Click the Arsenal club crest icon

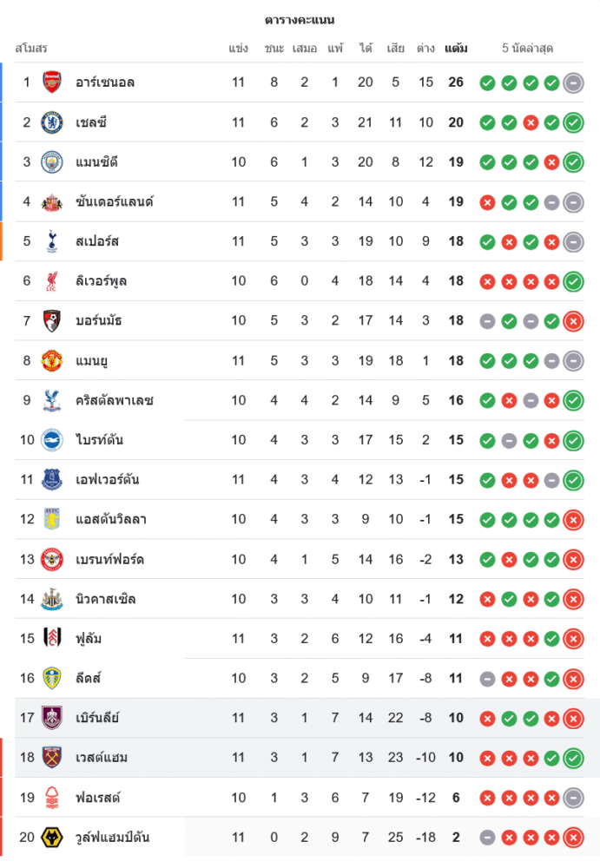coord(52,82)
